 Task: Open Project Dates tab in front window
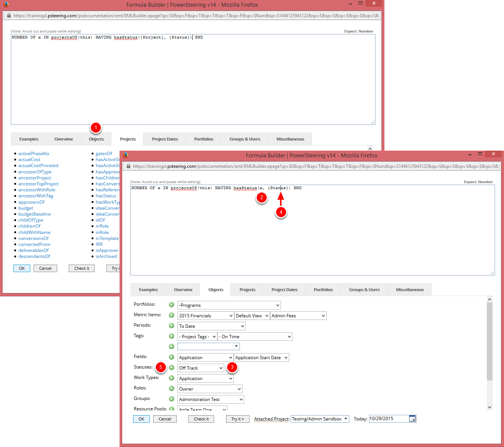coord(284,290)
